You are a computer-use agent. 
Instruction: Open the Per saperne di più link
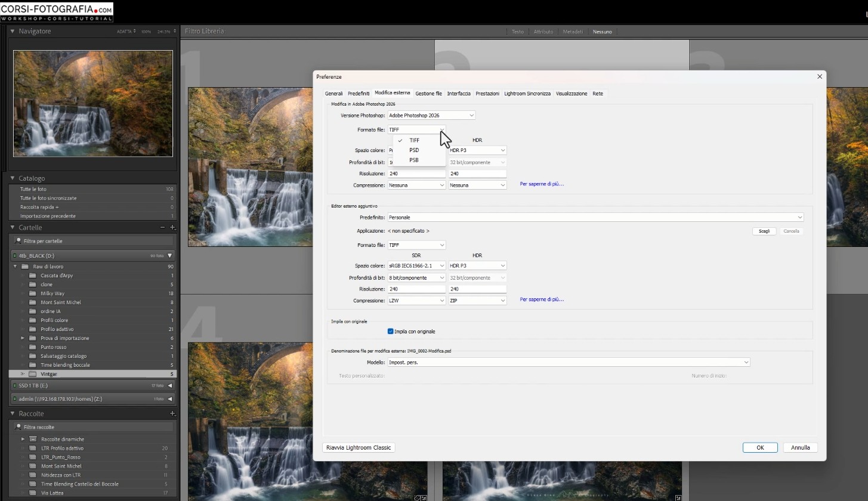coord(540,184)
